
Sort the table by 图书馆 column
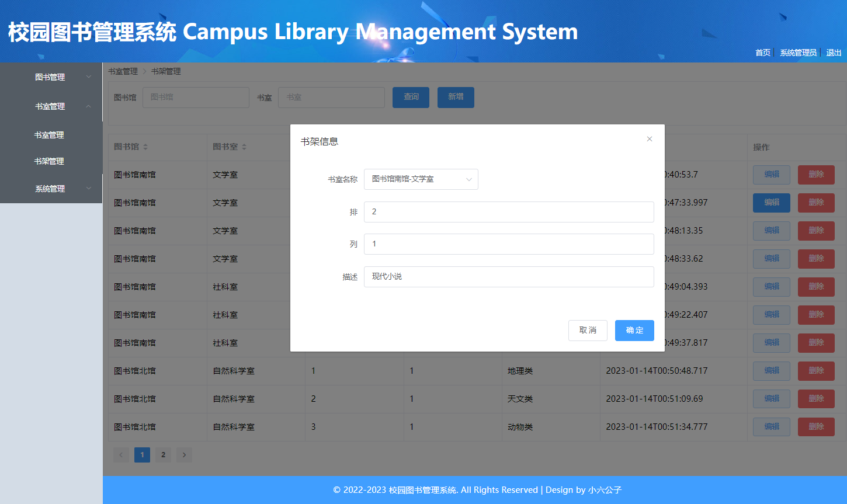pyautogui.click(x=145, y=147)
